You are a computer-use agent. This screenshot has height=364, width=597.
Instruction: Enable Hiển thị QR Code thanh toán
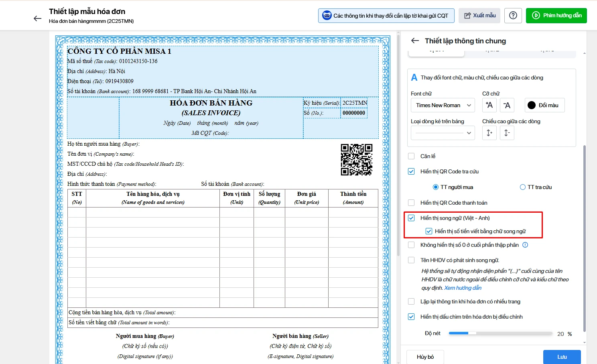411,203
